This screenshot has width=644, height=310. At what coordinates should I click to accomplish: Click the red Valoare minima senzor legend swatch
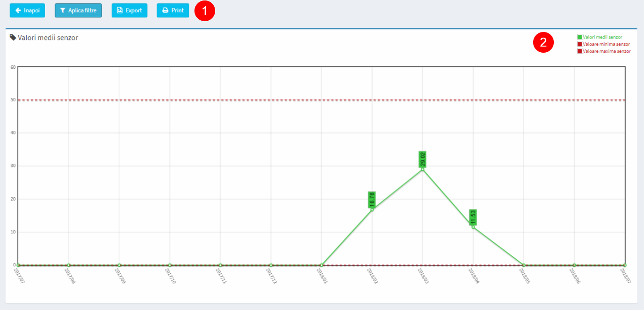click(x=580, y=44)
